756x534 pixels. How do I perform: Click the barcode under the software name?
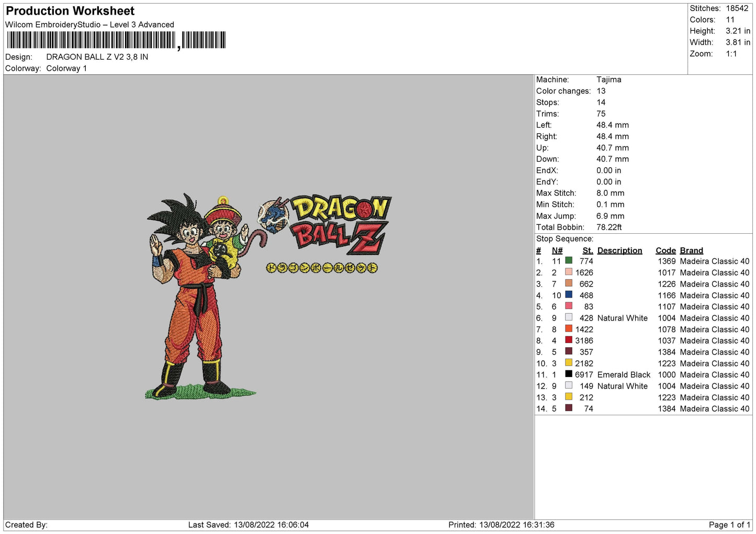[116, 40]
